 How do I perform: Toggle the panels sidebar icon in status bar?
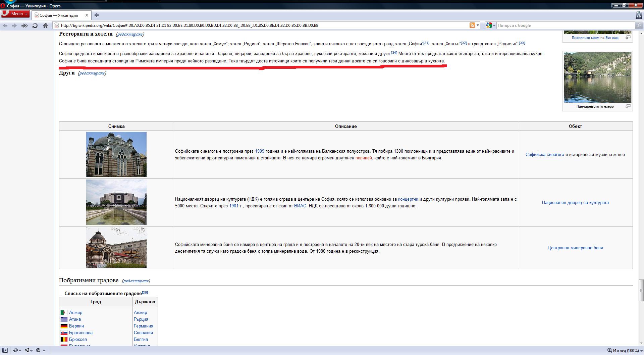click(x=5, y=350)
